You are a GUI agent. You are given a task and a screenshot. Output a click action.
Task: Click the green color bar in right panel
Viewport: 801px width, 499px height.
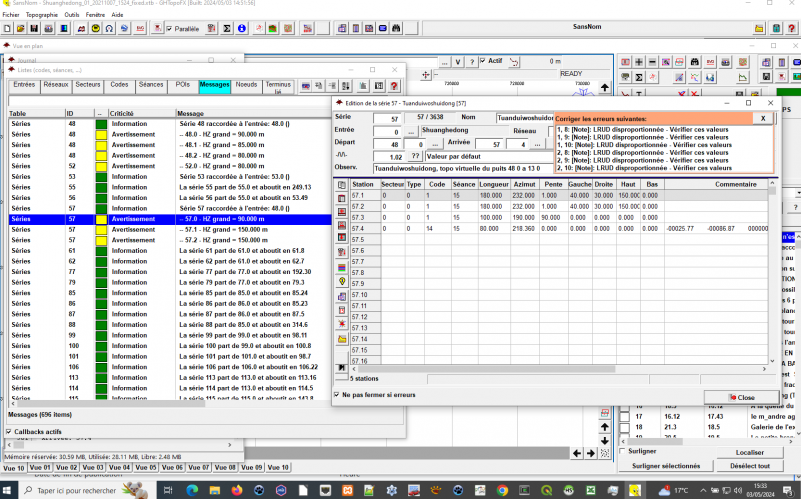[788, 93]
